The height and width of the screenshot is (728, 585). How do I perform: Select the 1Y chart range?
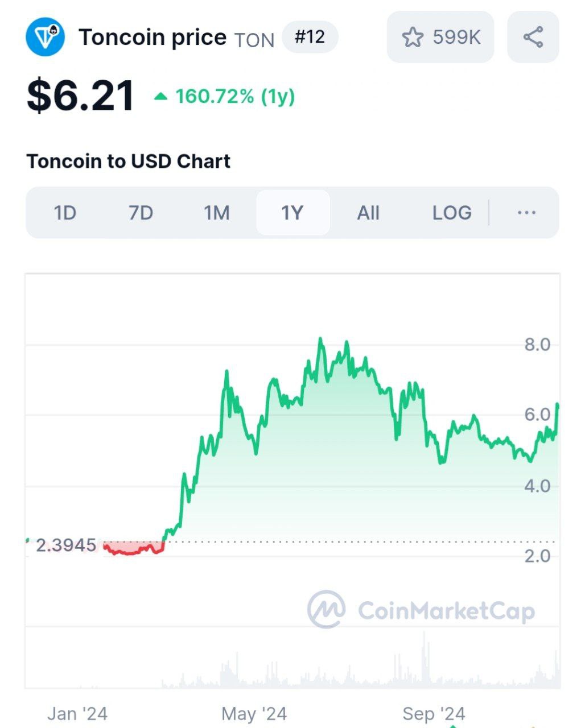(x=292, y=213)
